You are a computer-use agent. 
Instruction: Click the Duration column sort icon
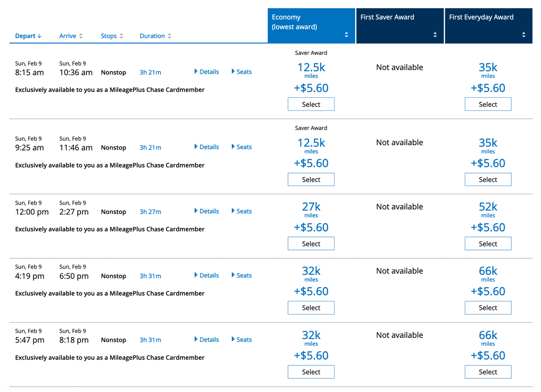(169, 36)
